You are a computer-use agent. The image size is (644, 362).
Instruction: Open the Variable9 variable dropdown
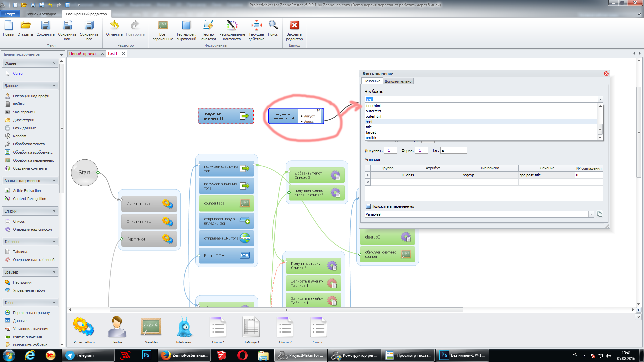591,214
